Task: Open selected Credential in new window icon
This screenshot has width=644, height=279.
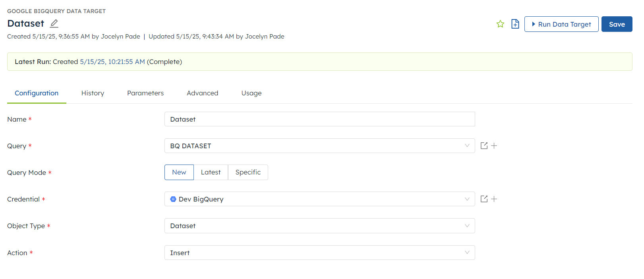Action: tap(484, 199)
